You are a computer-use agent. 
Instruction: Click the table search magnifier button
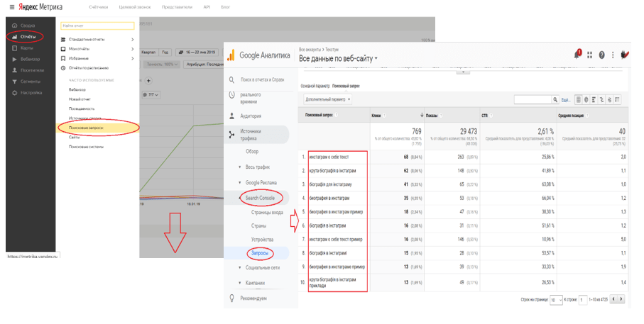[555, 99]
